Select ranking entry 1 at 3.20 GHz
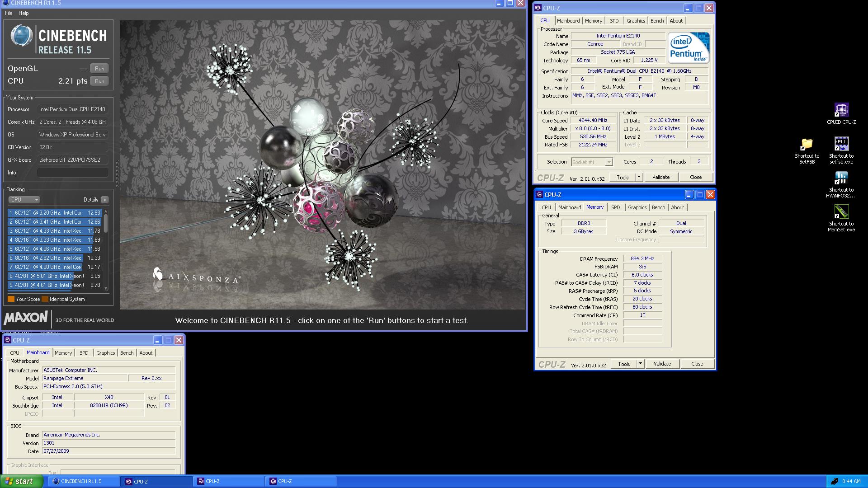 (55, 213)
